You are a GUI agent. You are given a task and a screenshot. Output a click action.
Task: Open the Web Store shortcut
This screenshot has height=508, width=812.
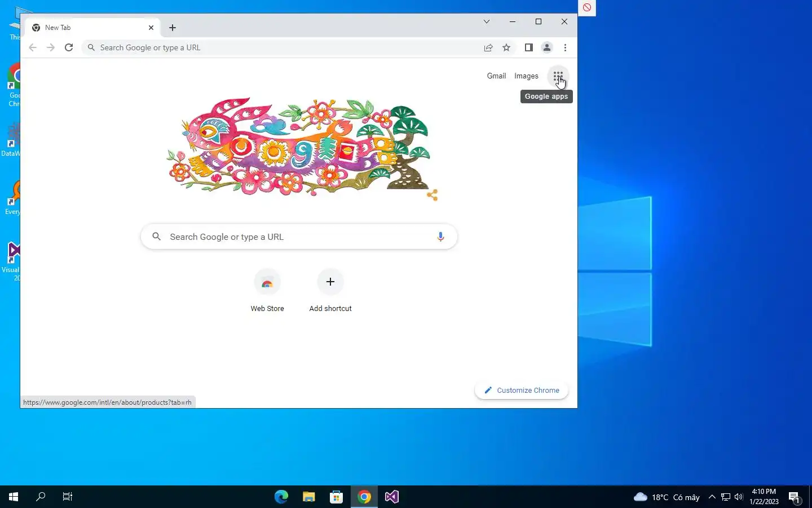(x=267, y=291)
